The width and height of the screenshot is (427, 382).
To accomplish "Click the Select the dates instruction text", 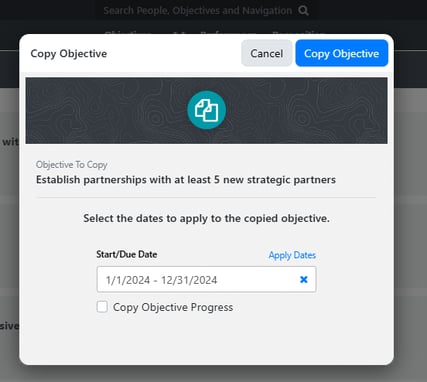I will coord(206,218).
